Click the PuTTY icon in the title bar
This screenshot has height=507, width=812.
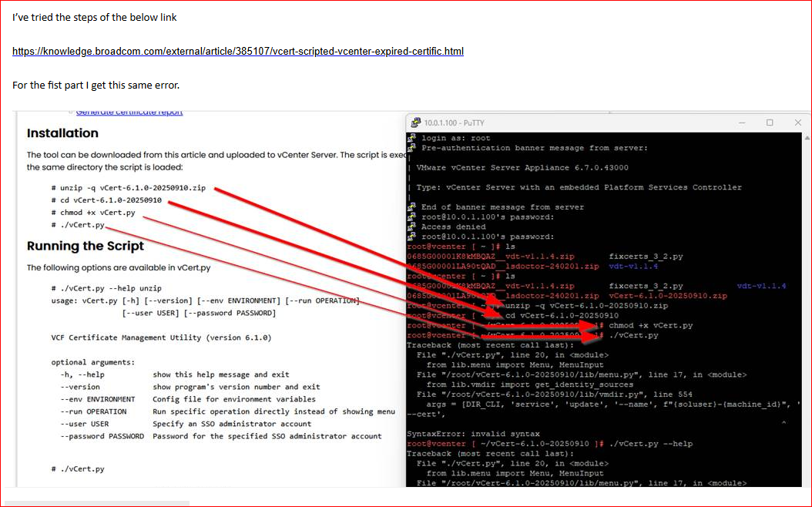point(415,123)
